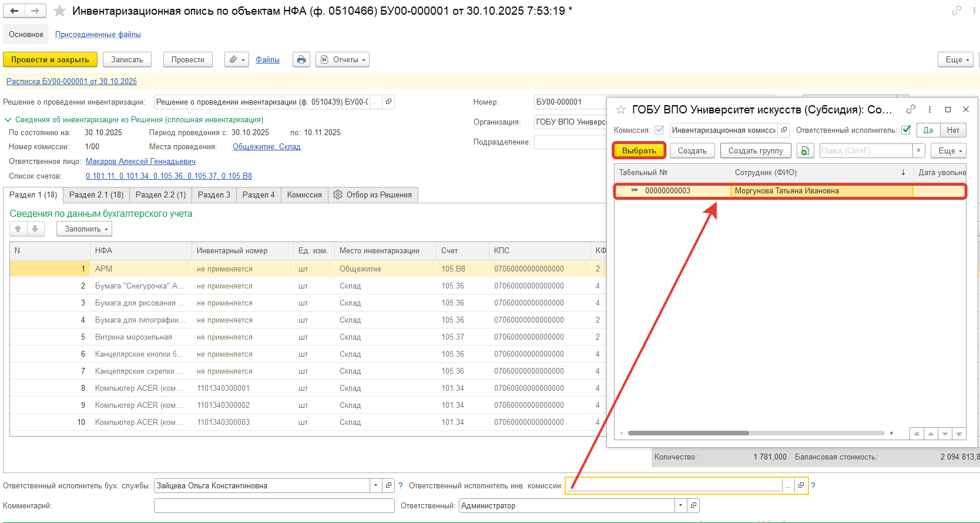Screen dimensions: 980x523
Task: Expand the Заполнить dropdown menu
Action: pos(84,229)
